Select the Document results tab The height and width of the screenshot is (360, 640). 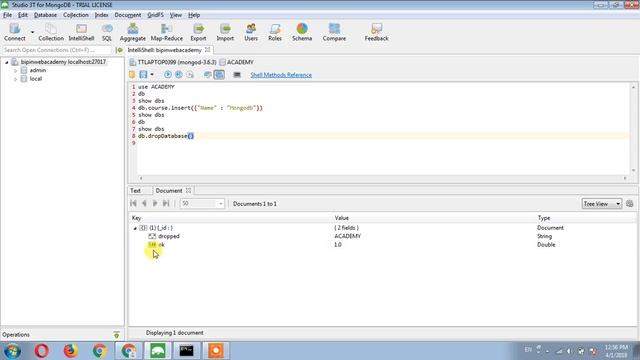pos(169,191)
